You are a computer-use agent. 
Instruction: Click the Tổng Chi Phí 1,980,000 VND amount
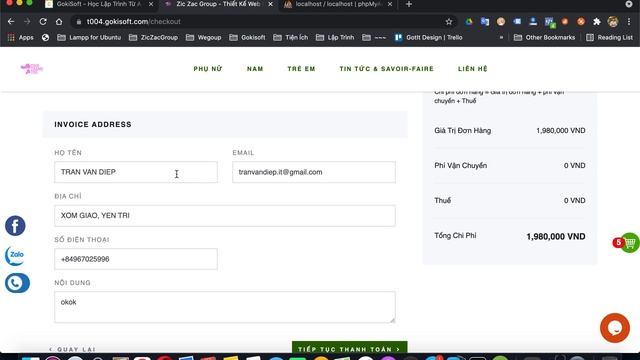coord(556,236)
